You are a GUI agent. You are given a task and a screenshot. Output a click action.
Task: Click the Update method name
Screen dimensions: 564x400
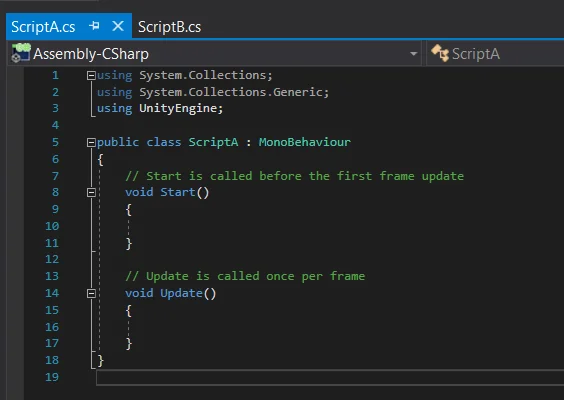(x=181, y=293)
